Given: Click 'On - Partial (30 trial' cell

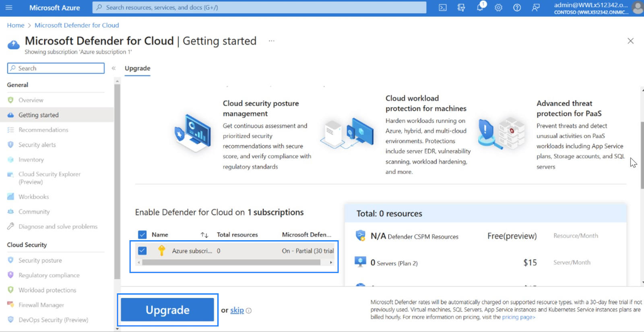Looking at the screenshot, I should tap(308, 251).
